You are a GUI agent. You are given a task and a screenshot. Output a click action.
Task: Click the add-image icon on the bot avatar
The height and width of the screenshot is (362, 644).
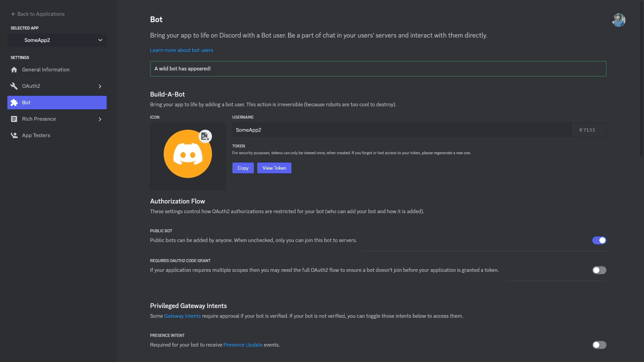click(205, 136)
